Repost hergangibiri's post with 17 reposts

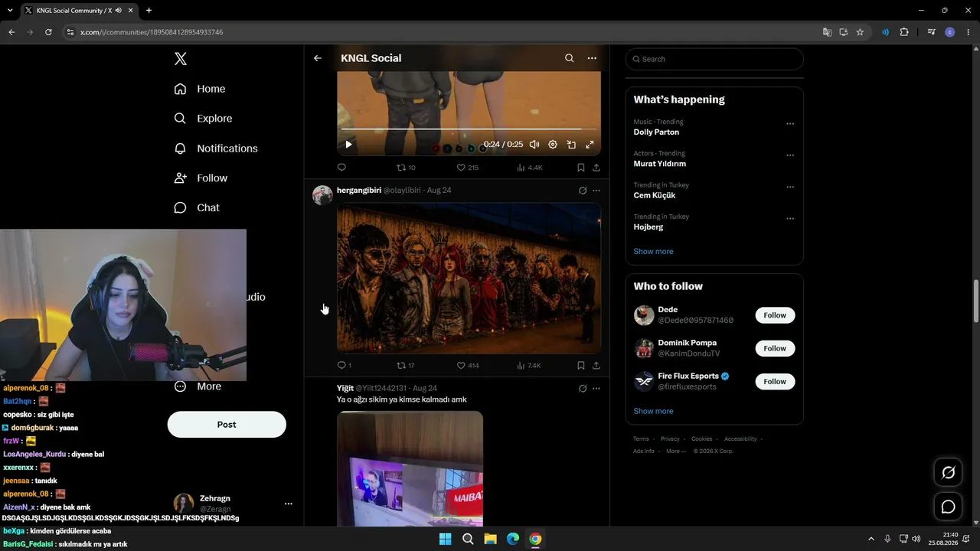pos(406,366)
